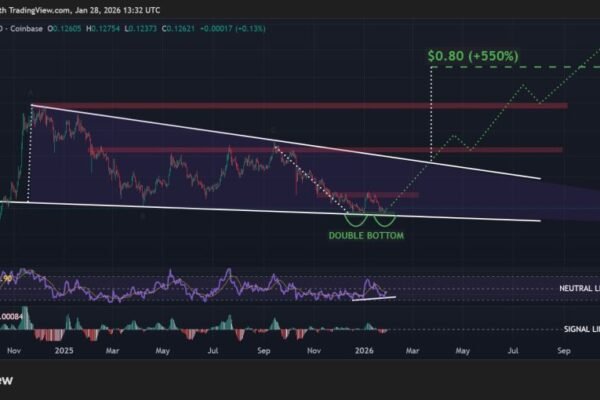
Task: Jump to the 2026 time axis label
Action: pos(364,353)
